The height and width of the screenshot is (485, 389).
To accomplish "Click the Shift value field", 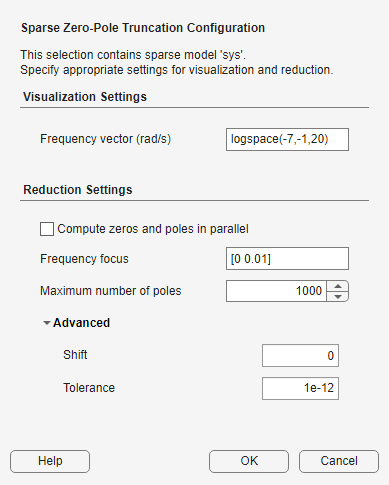I will pos(300,356).
